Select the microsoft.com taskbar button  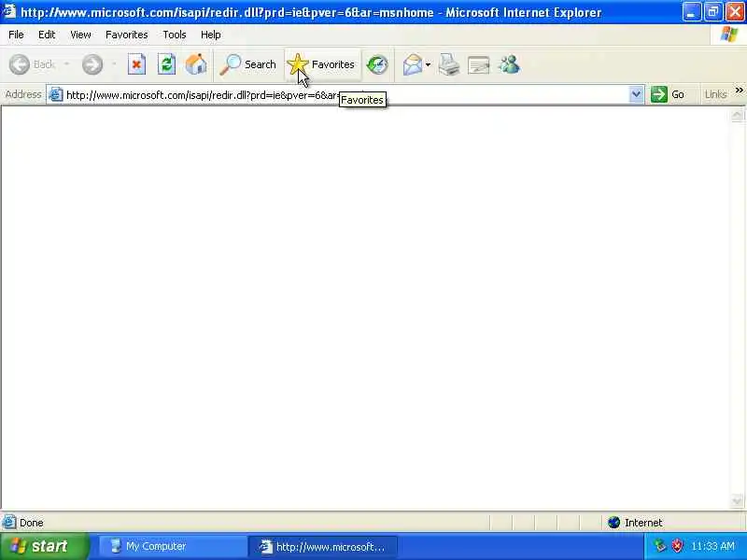click(323, 546)
